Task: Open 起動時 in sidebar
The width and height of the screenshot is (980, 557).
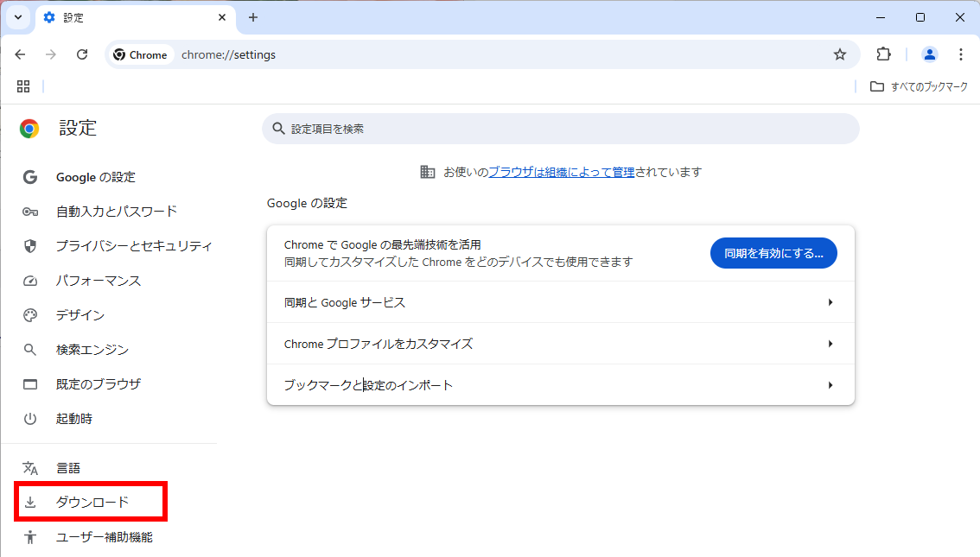Action: [x=74, y=419]
